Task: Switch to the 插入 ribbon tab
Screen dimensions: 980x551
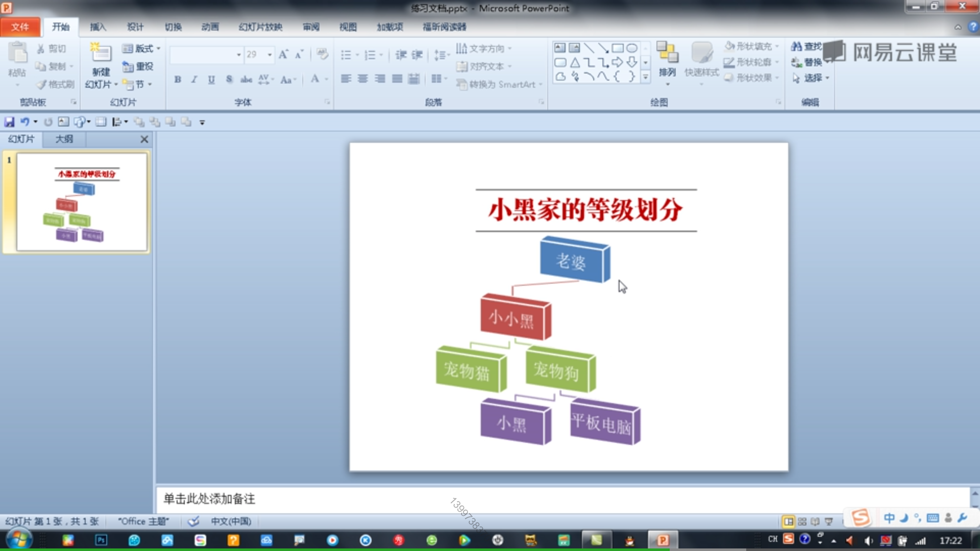Action: 98,27
